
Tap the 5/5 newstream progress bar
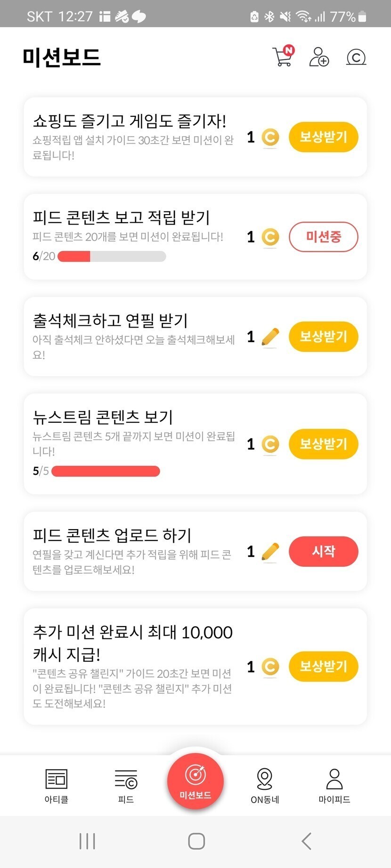point(106,471)
